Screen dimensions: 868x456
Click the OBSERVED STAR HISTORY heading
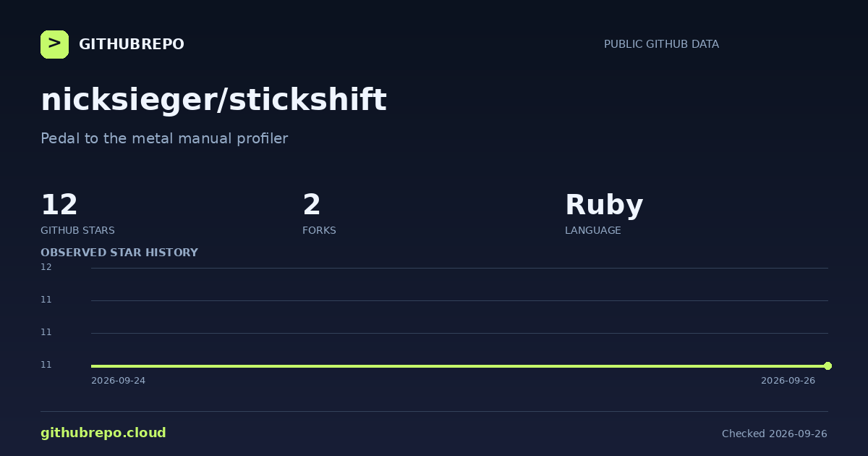(x=119, y=253)
